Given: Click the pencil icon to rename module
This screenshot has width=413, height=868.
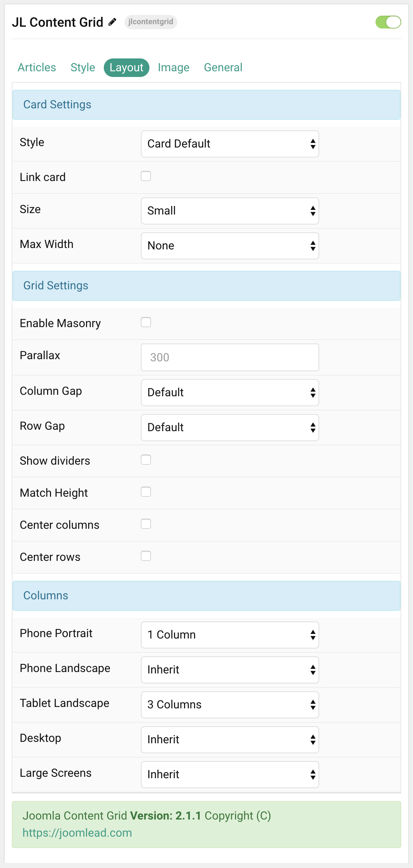Looking at the screenshot, I should (x=112, y=22).
